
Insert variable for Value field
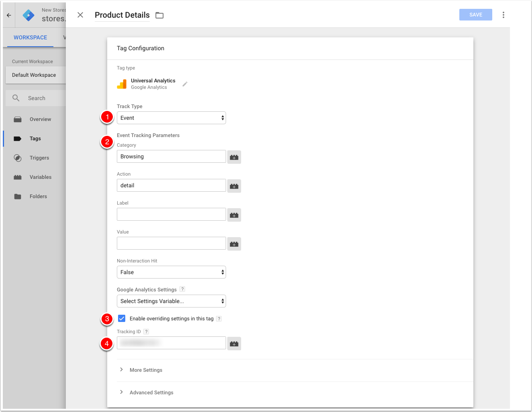(234, 244)
